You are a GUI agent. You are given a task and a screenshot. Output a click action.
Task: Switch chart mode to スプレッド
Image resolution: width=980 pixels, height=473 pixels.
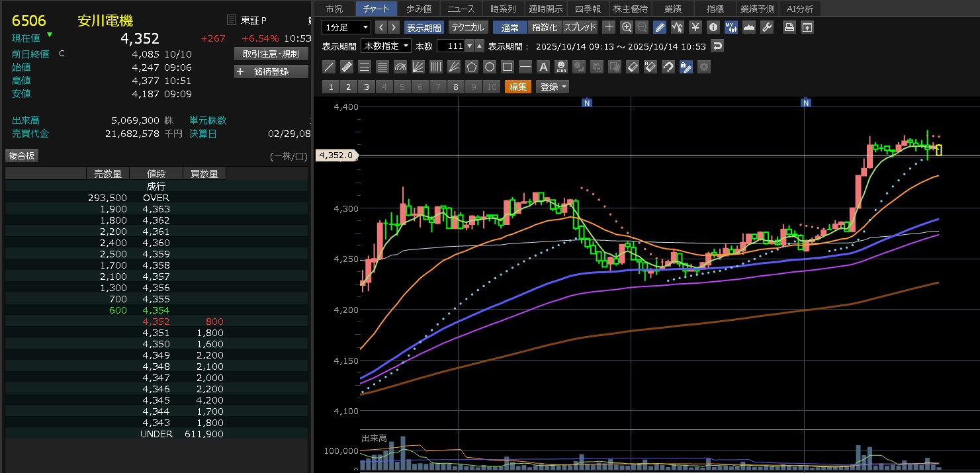click(580, 27)
